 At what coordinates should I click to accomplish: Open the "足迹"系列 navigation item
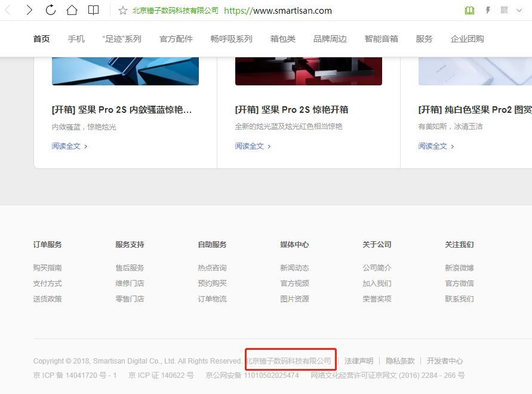tap(122, 39)
